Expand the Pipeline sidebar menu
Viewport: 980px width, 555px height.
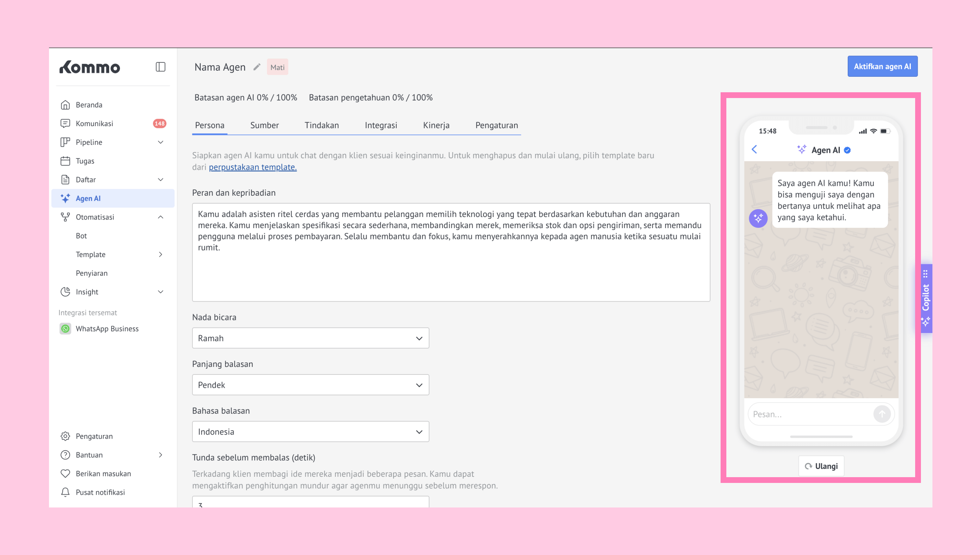point(160,142)
